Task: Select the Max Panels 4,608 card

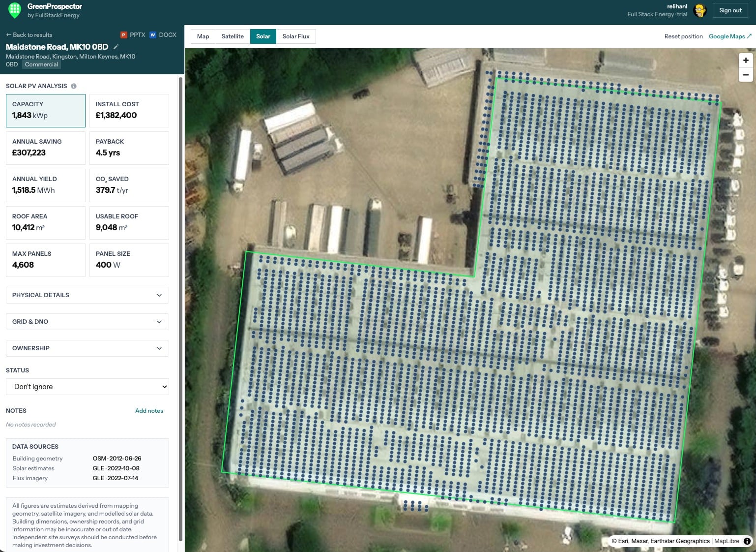Action: (x=46, y=260)
